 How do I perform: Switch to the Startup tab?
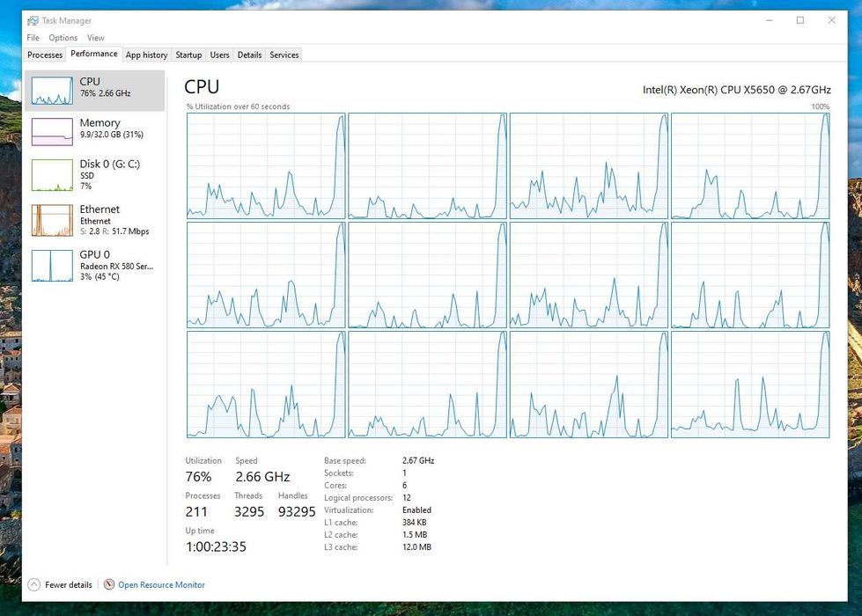click(188, 55)
